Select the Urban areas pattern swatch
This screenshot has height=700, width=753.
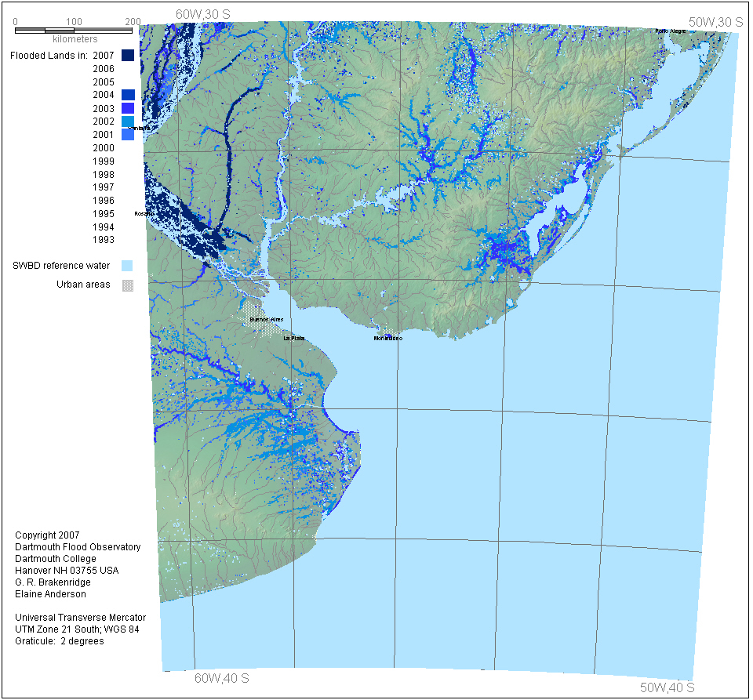coord(127,285)
